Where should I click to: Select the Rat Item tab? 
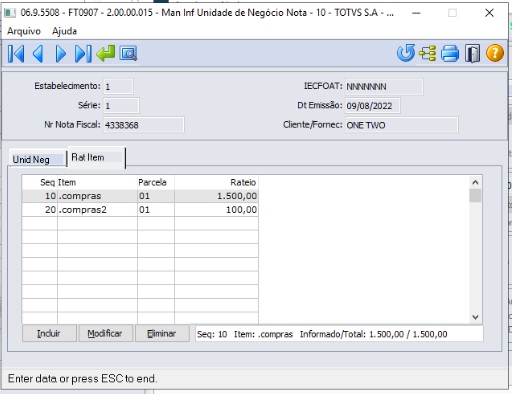[x=97, y=157]
